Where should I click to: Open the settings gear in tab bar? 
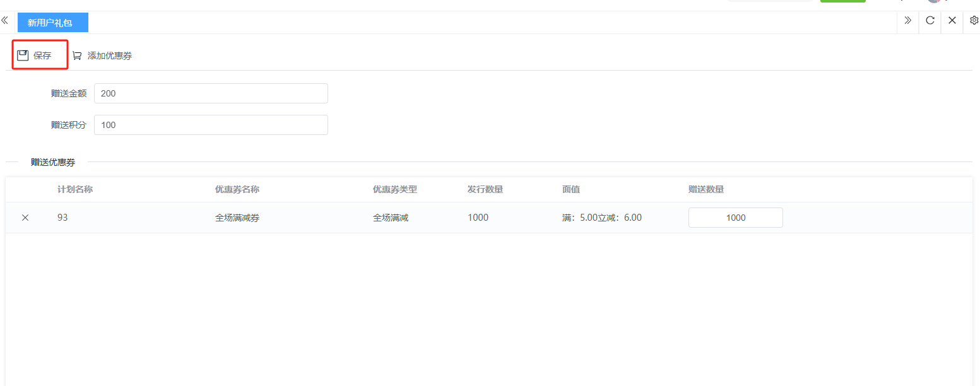point(973,21)
